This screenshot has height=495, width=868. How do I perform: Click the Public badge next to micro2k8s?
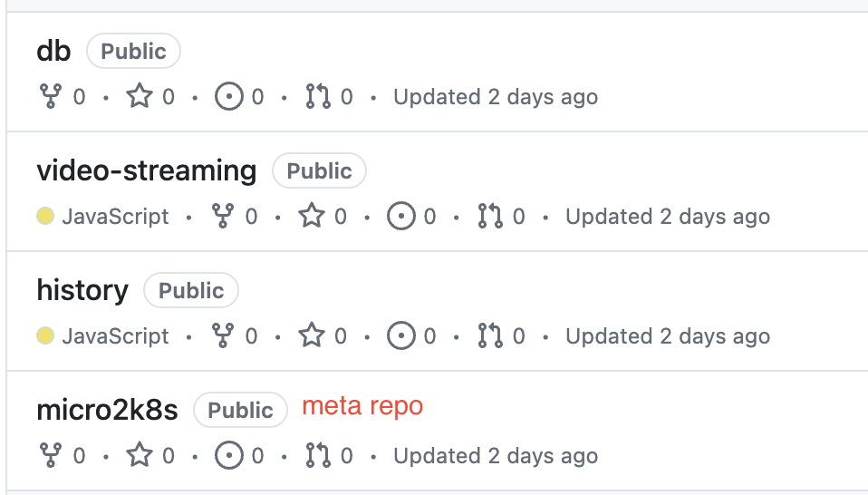[240, 410]
